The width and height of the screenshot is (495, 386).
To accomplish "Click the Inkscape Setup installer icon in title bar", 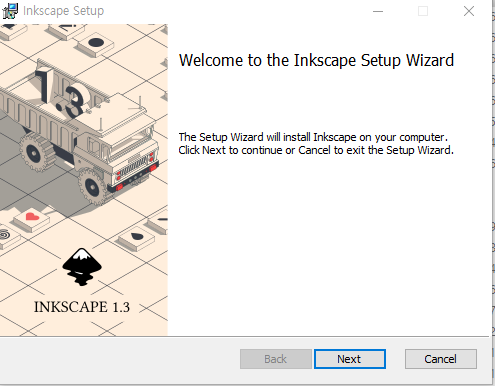I will [10, 11].
